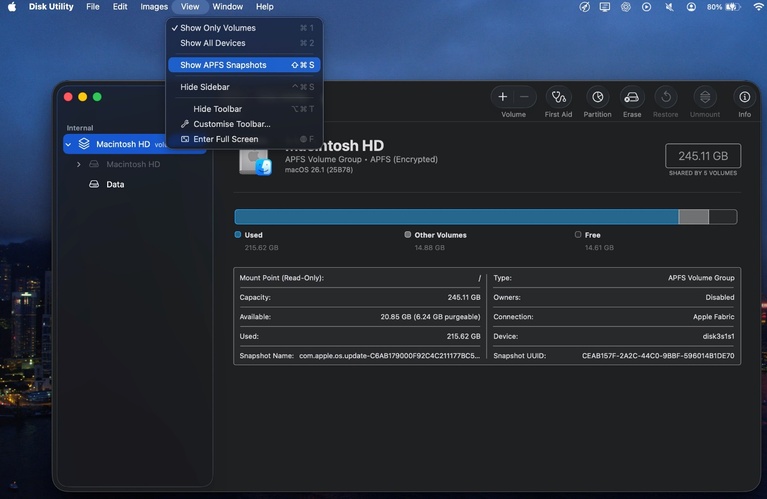The image size is (767, 499).
Task: Click the Data volume disk icon
Action: pyautogui.click(x=94, y=184)
